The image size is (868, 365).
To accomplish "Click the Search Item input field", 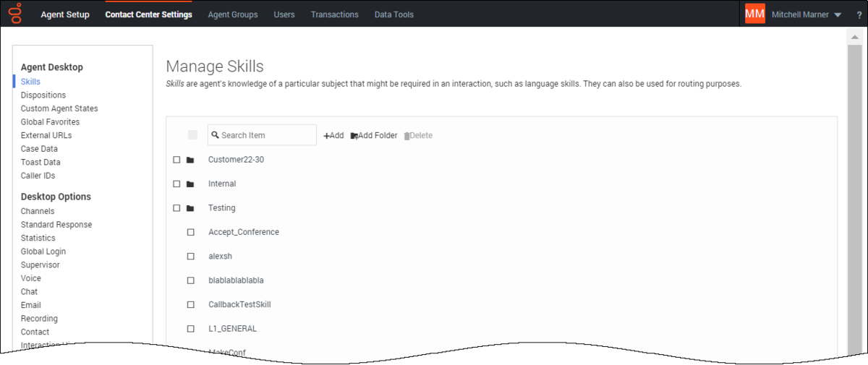I will pos(262,135).
